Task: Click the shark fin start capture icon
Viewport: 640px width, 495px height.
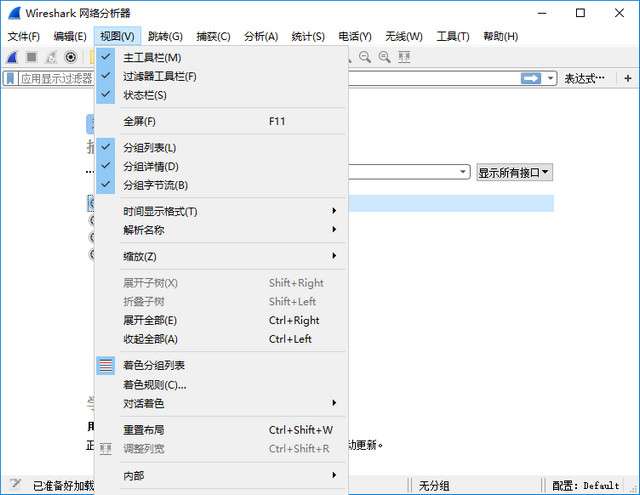Action: pyautogui.click(x=12, y=57)
